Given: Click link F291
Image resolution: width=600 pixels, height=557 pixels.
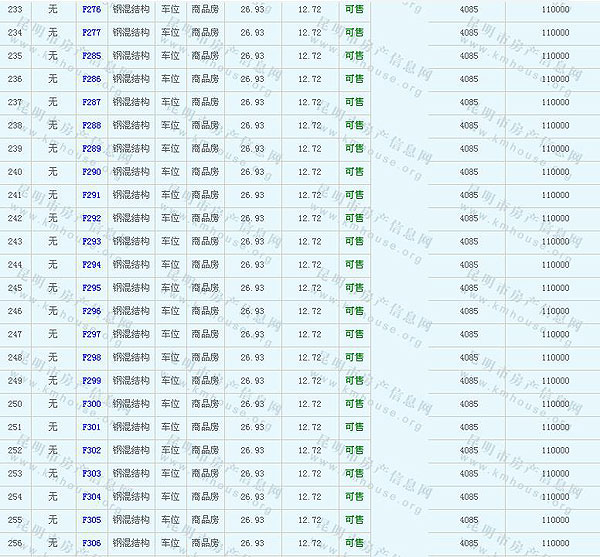Looking at the screenshot, I should (x=91, y=195).
